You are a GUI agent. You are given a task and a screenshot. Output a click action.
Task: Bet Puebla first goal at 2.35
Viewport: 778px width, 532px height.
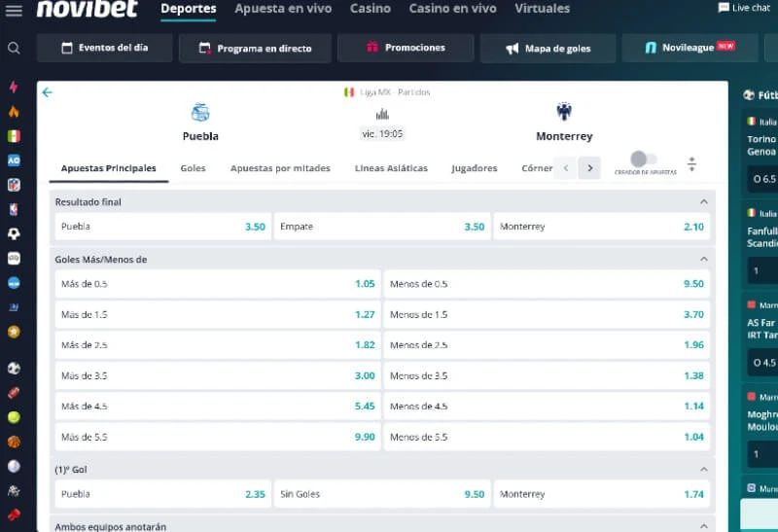point(162,494)
